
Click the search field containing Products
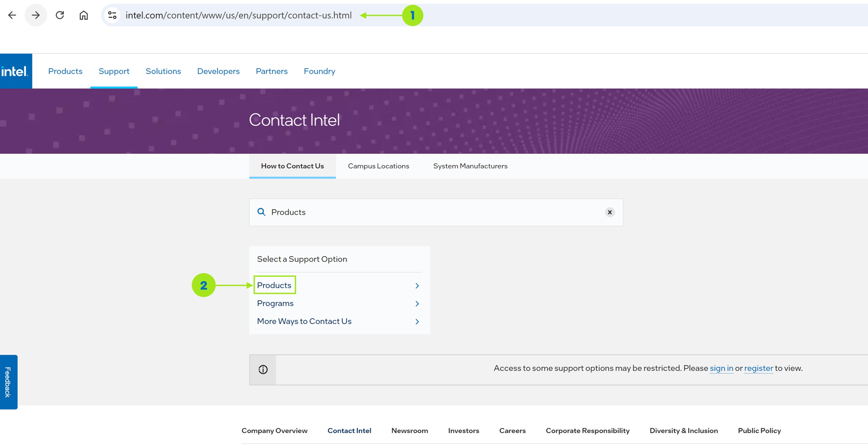[x=436, y=212]
